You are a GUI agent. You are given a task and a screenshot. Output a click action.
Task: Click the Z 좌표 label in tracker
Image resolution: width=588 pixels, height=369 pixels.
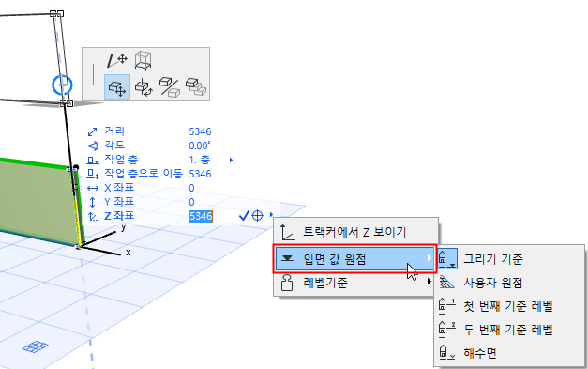[119, 216]
